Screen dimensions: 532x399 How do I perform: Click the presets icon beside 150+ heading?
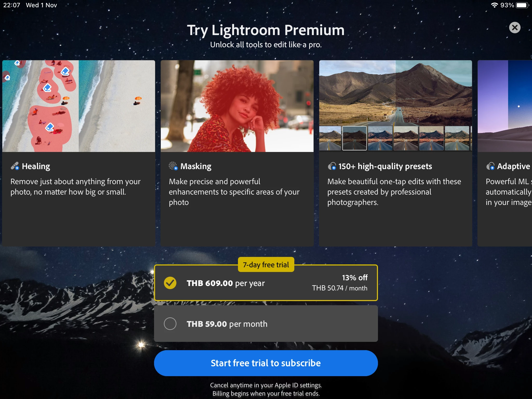(332, 166)
